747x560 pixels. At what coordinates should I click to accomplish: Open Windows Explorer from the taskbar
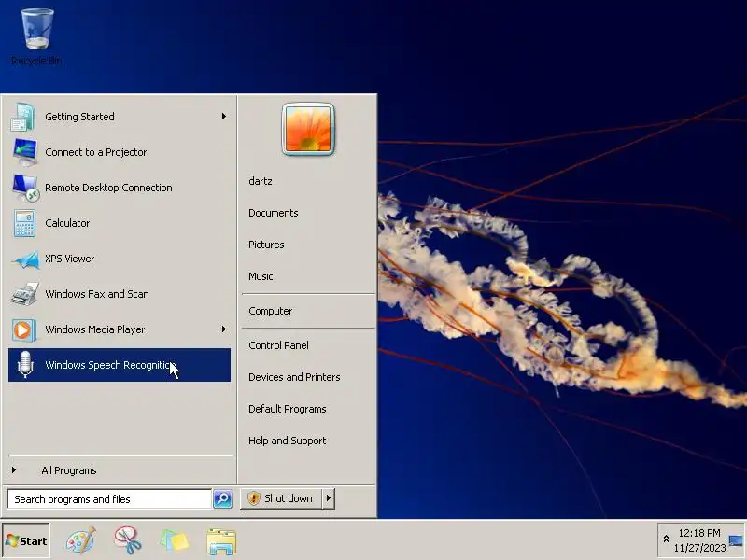click(x=221, y=541)
